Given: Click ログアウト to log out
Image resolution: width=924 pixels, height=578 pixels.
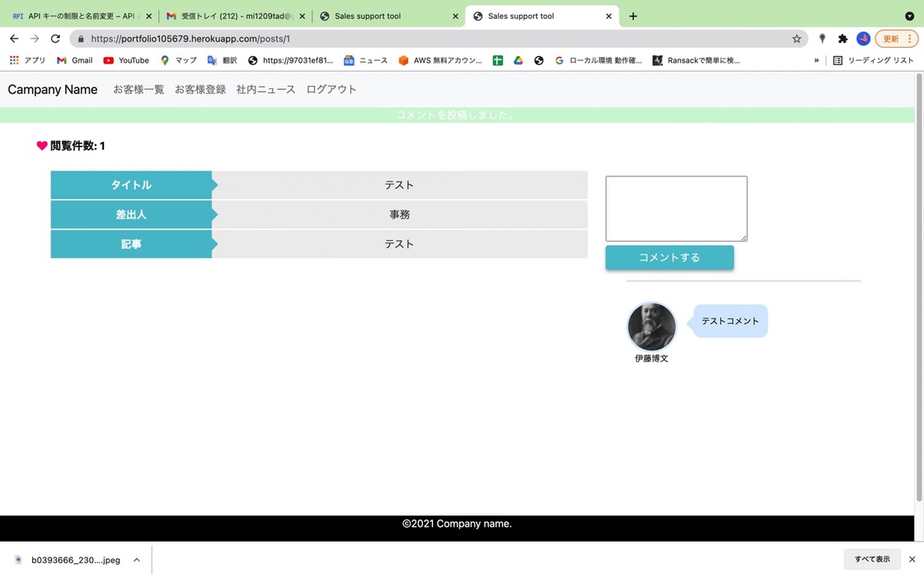Looking at the screenshot, I should 331,90.
